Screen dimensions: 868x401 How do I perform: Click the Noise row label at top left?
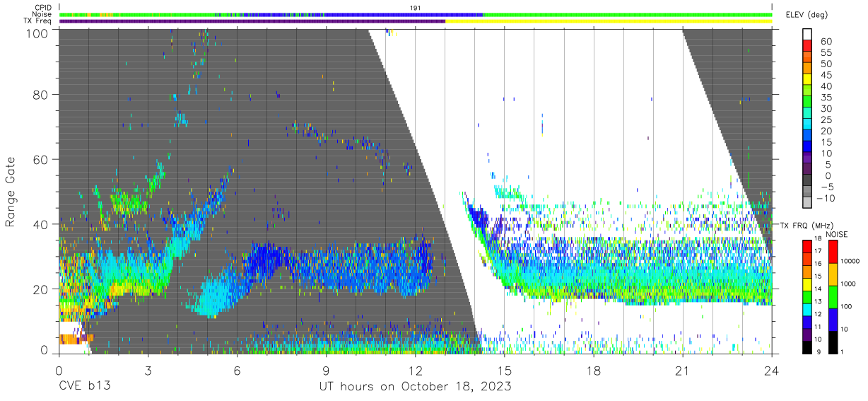coord(42,14)
